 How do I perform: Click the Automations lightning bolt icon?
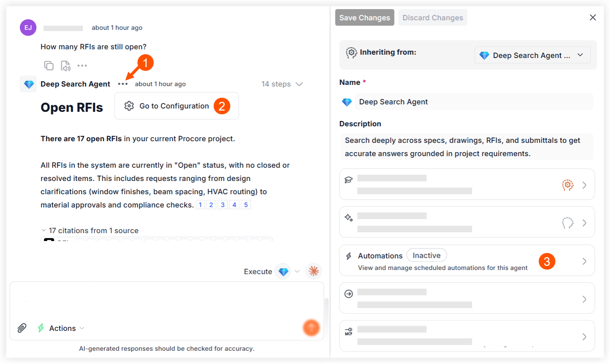click(349, 256)
